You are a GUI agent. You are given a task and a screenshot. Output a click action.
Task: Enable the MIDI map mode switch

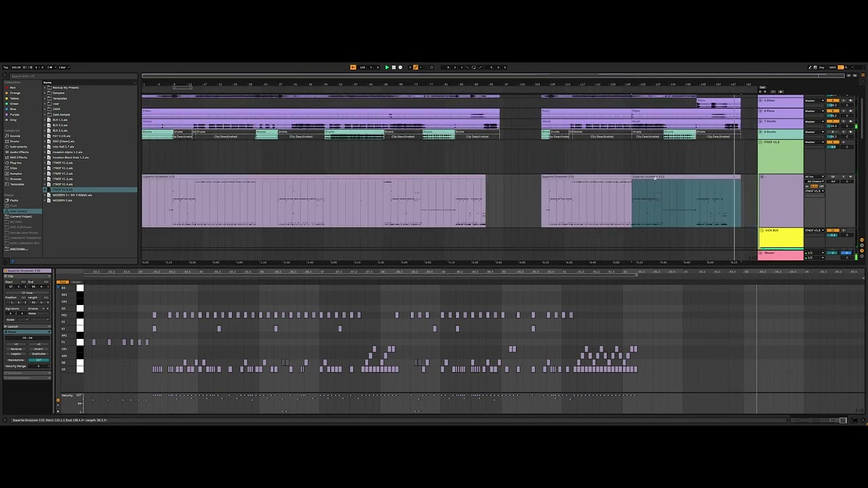point(833,67)
